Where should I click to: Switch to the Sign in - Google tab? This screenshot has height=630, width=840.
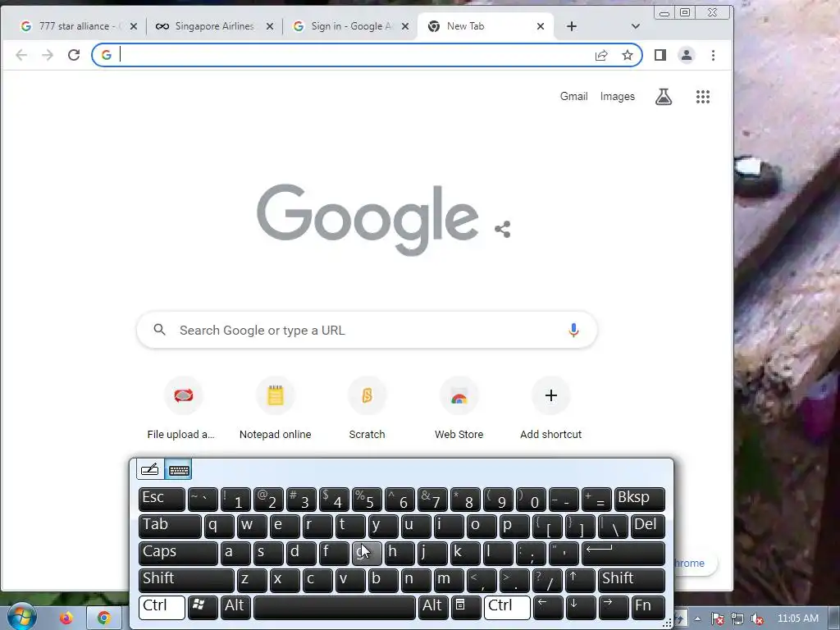[x=351, y=25]
